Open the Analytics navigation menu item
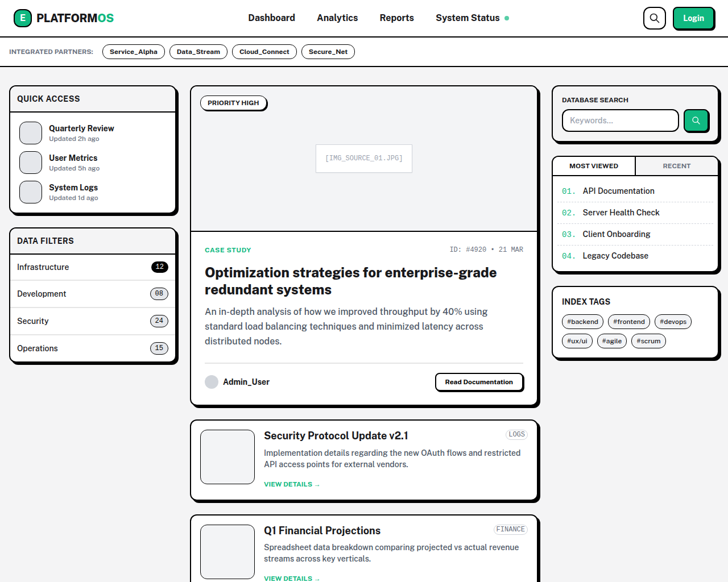This screenshot has width=728, height=582. tap(337, 18)
